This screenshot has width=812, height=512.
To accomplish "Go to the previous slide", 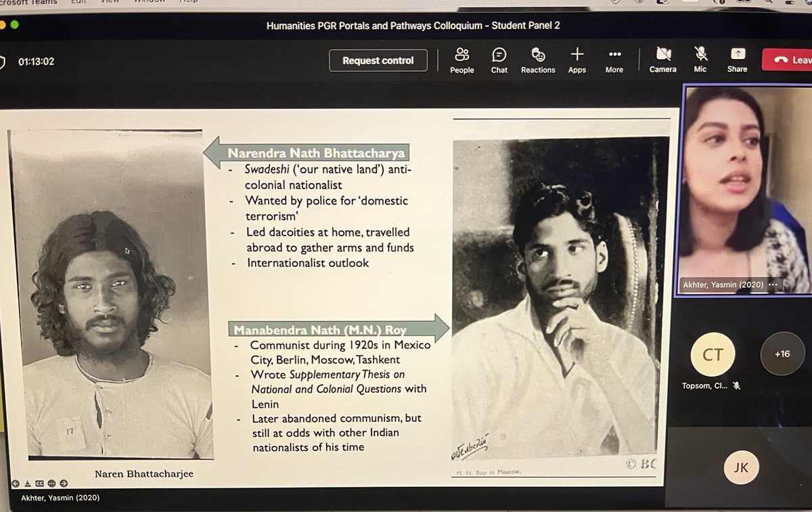I will [16, 484].
